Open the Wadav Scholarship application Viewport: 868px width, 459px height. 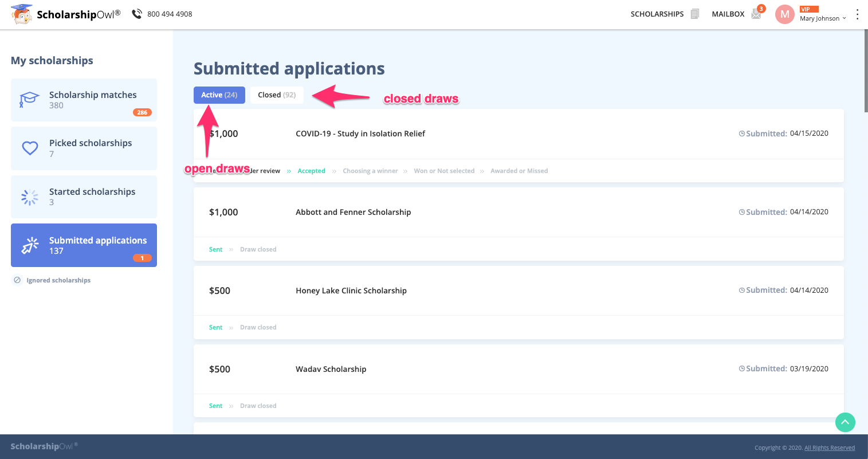tap(331, 369)
